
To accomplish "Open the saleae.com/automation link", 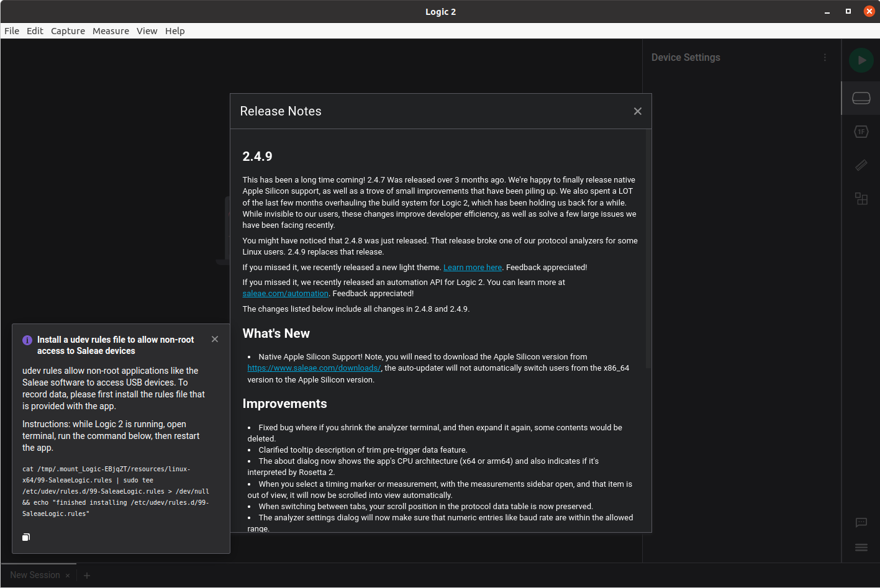I will [x=286, y=294].
